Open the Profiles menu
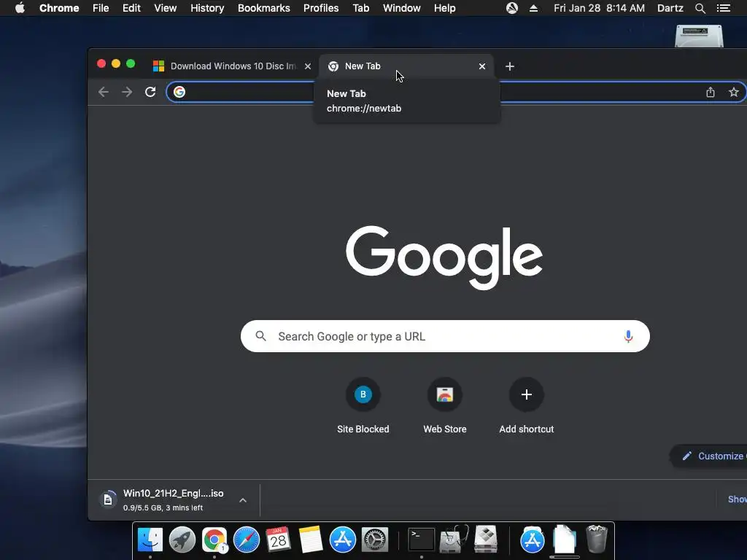Image resolution: width=747 pixels, height=560 pixels. tap(321, 8)
